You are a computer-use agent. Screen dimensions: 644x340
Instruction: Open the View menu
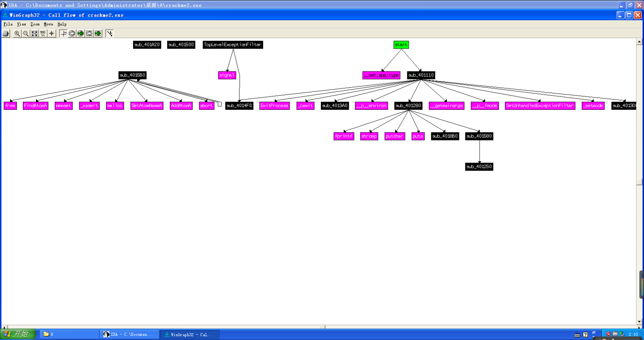[21, 24]
